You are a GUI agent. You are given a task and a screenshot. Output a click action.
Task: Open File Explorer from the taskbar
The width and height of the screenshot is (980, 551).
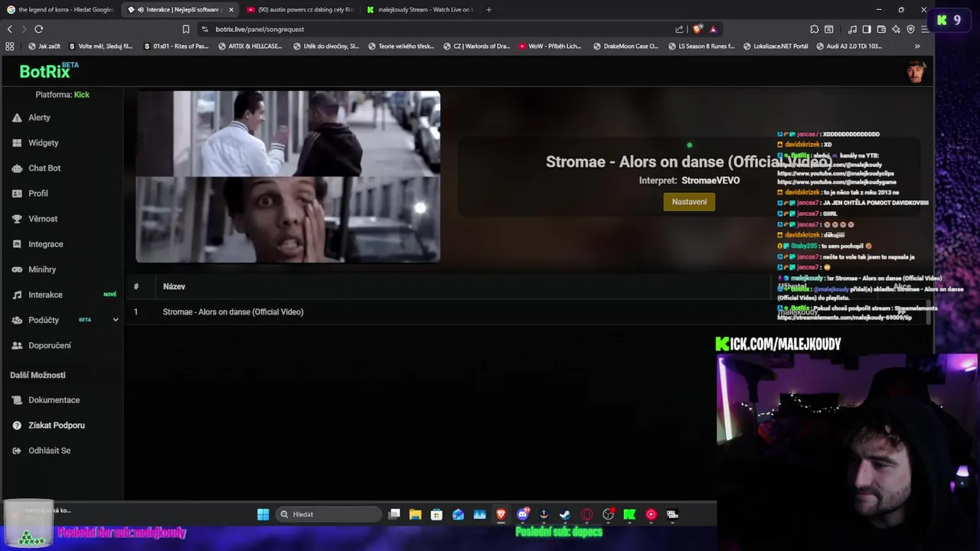(415, 514)
